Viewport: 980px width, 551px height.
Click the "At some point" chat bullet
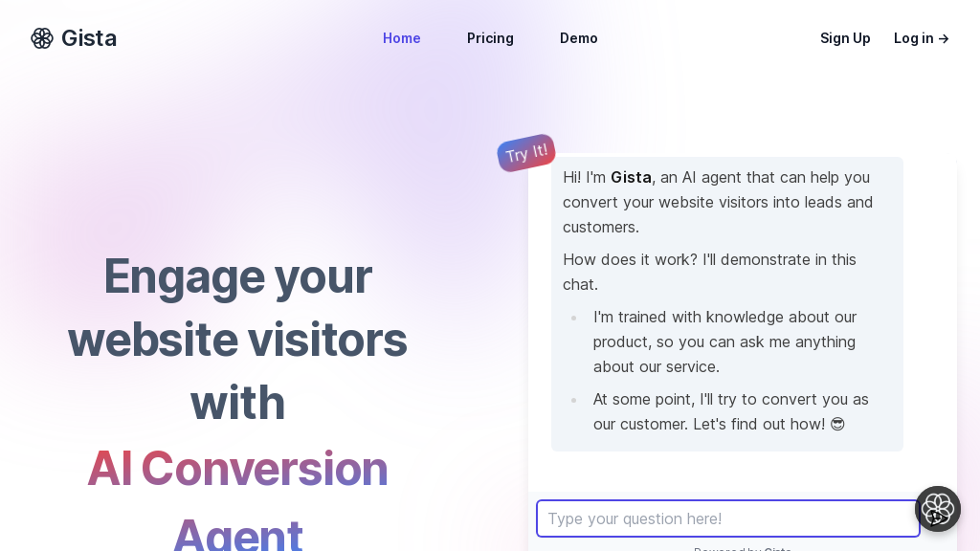[x=730, y=411]
